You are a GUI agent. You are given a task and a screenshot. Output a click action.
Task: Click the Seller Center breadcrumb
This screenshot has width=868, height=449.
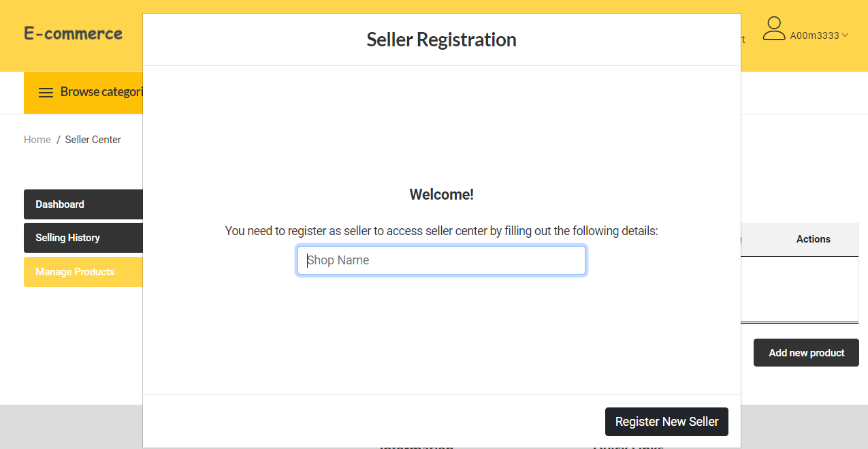point(93,139)
